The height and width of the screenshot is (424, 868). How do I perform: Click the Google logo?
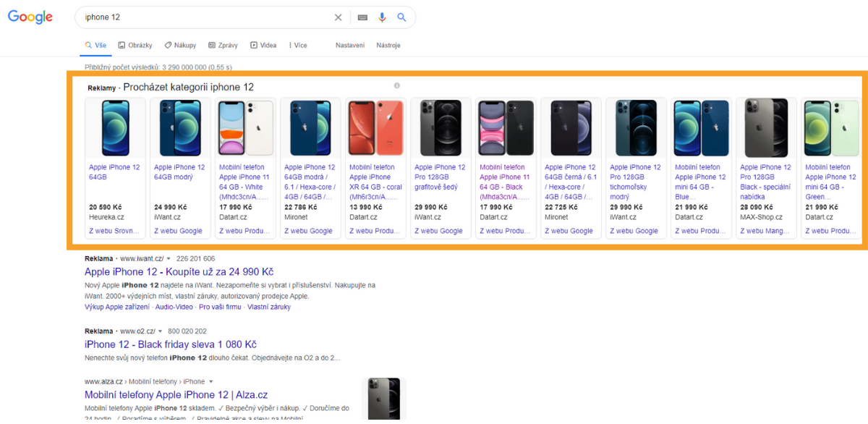pos(30,17)
